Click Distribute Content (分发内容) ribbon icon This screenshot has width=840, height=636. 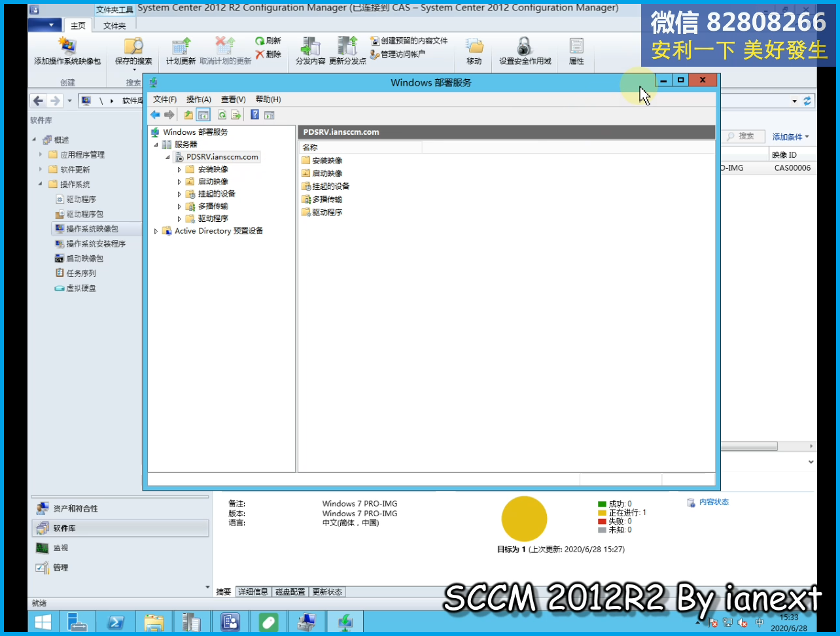click(x=310, y=51)
